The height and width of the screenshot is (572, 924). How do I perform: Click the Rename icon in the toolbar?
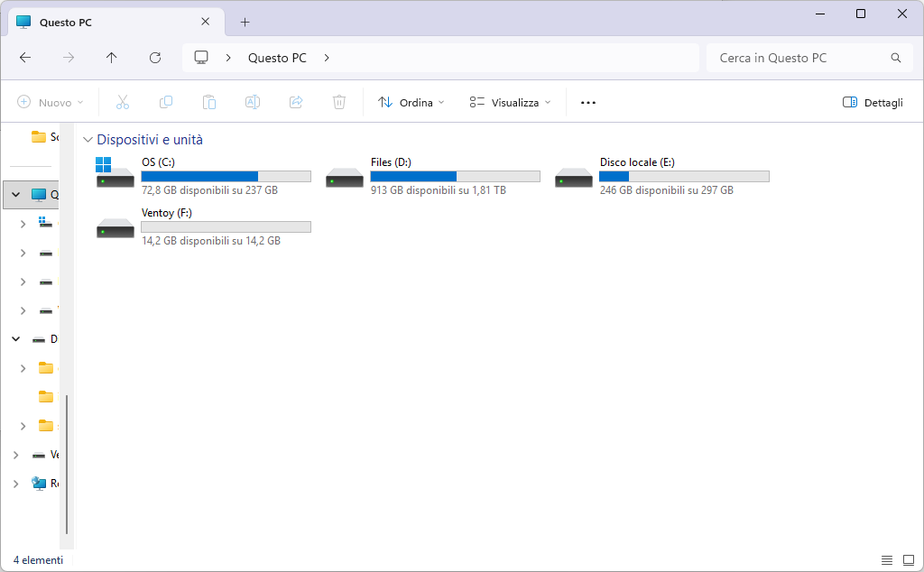pyautogui.click(x=253, y=102)
